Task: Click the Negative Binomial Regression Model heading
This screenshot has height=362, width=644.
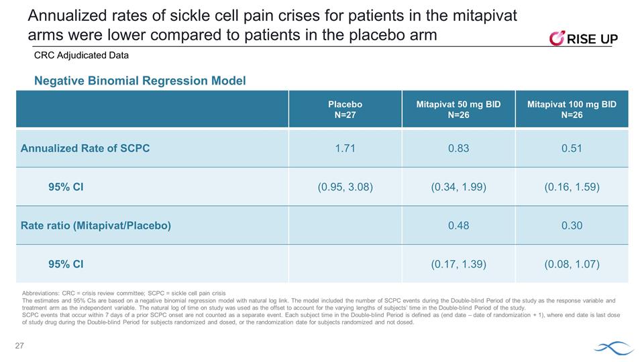Action: point(140,81)
